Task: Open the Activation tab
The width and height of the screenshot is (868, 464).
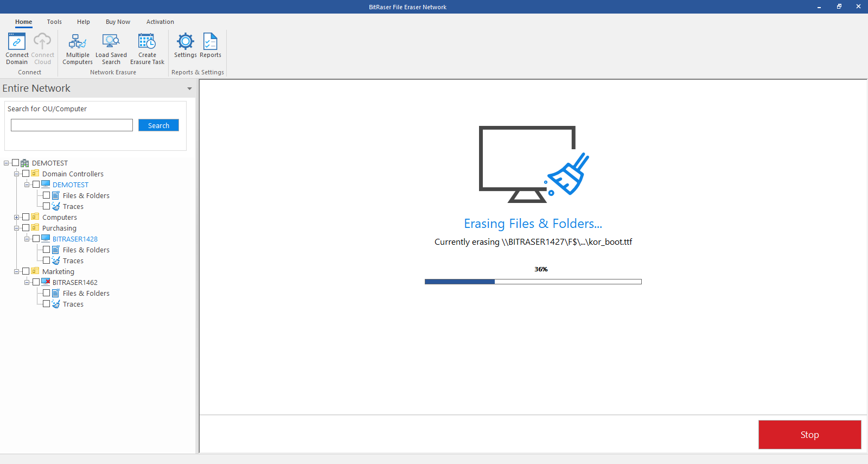Action: pyautogui.click(x=160, y=22)
